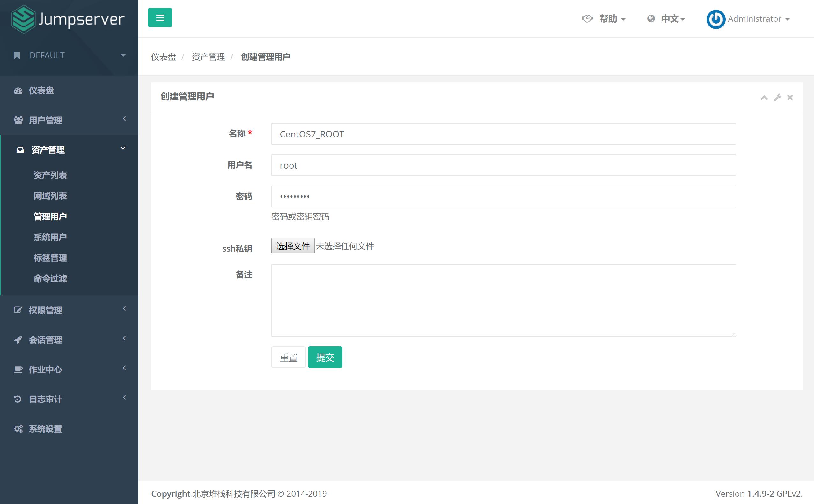Click the edit icon beside 权限管理
The width and height of the screenshot is (814, 504).
18,310
